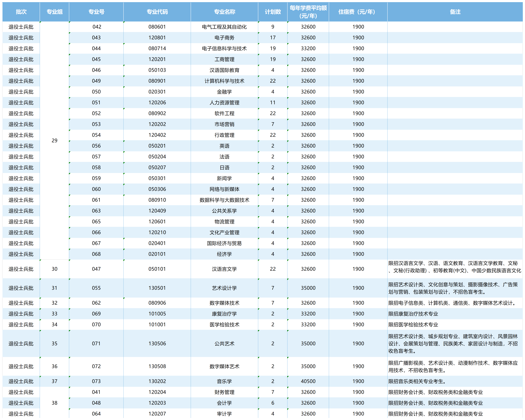The width and height of the screenshot is (525, 420).
Task: Select the cell 电气工程及其自动化
Action: click(224, 27)
